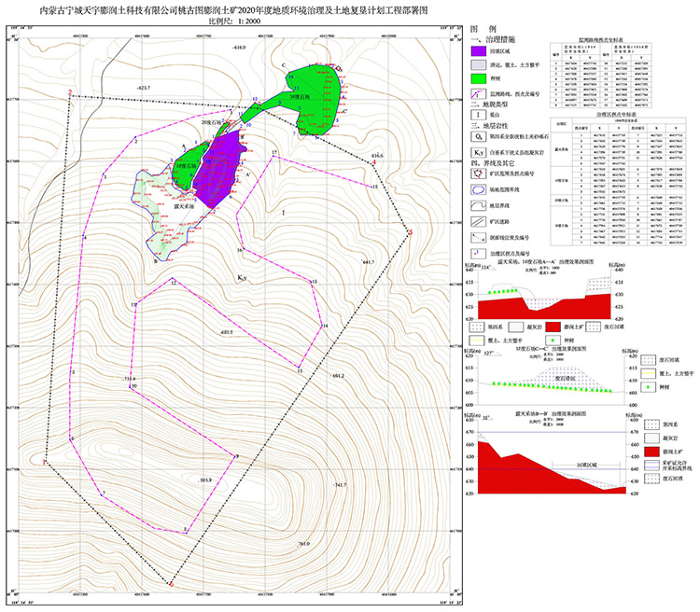Click the '回填区域' label in B—B' section
This screenshot has width=700, height=612.
(585, 465)
